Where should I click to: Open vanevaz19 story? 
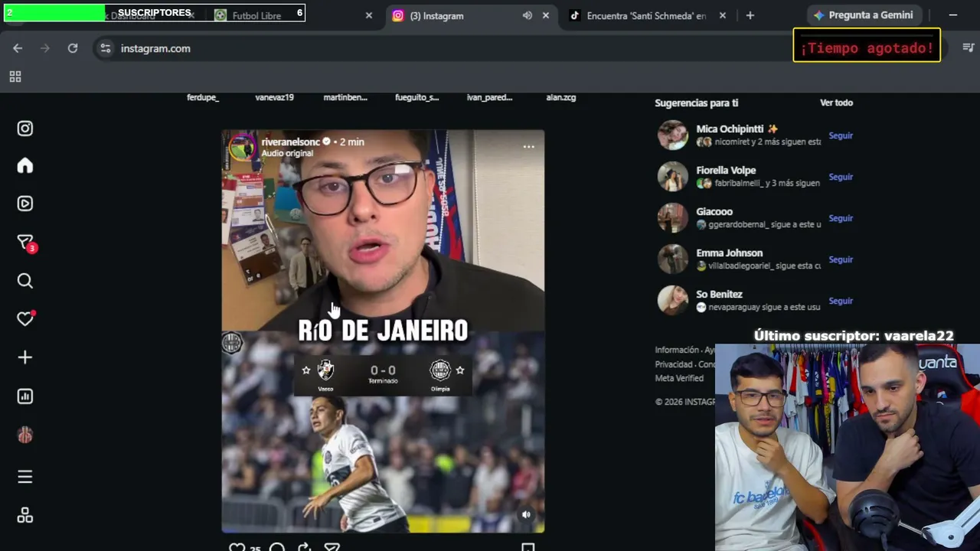[x=274, y=97]
